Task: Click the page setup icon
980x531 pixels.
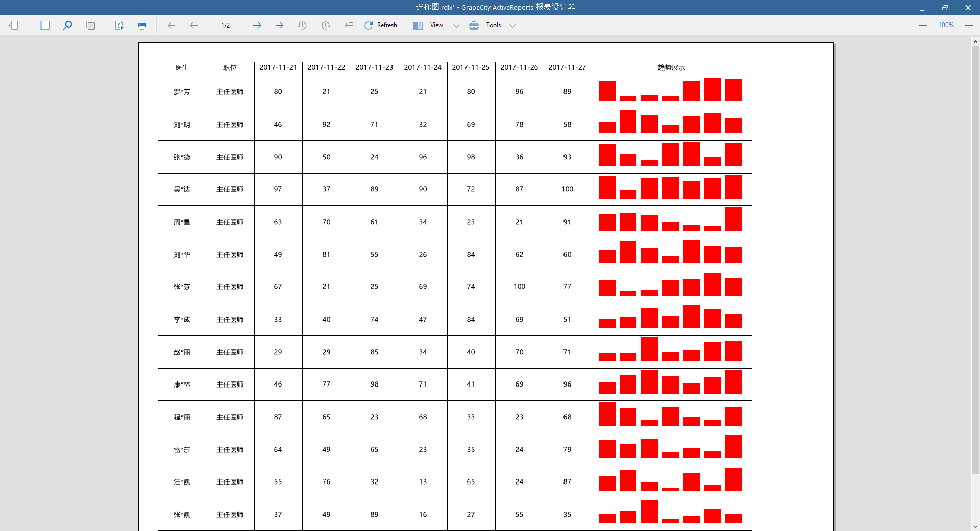Action: (119, 25)
